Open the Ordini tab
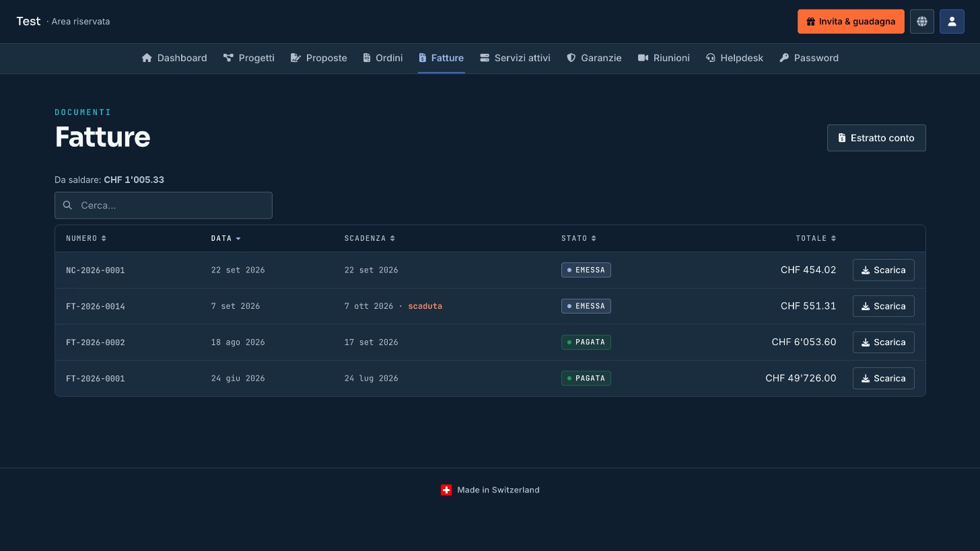This screenshot has height=551, width=980. tap(383, 58)
